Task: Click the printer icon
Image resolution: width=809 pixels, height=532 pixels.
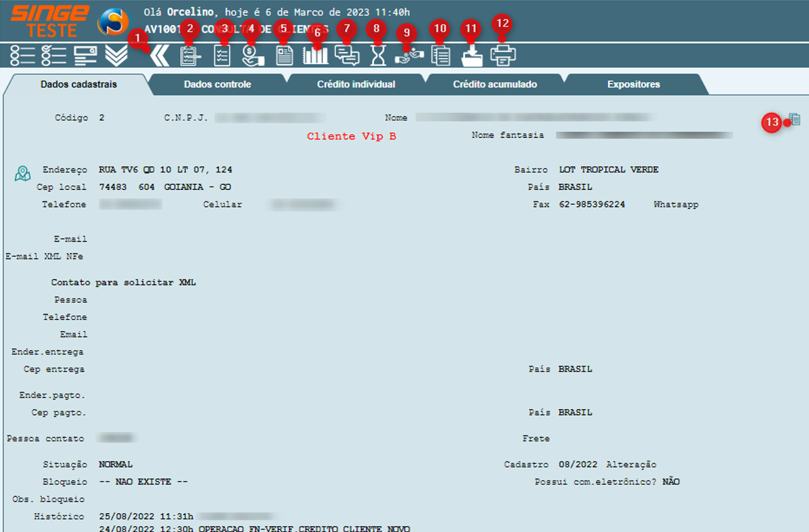Action: click(x=503, y=55)
